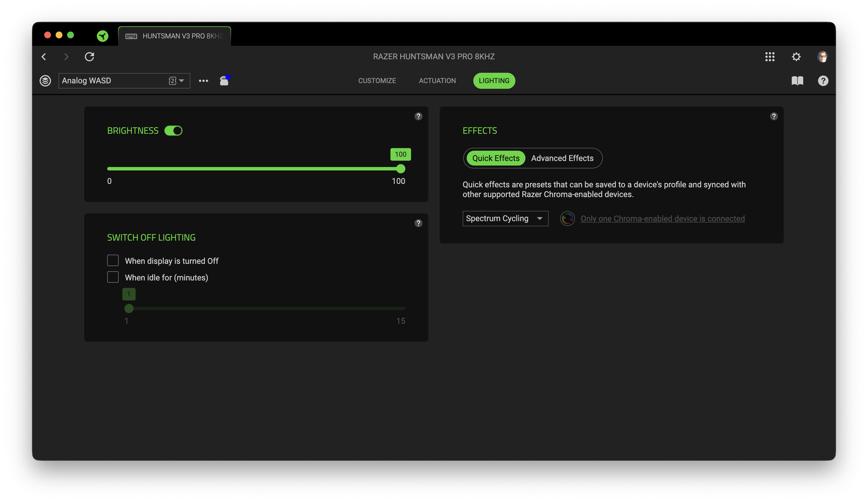
Task: Switch to Advanced Effects
Action: pos(563,158)
